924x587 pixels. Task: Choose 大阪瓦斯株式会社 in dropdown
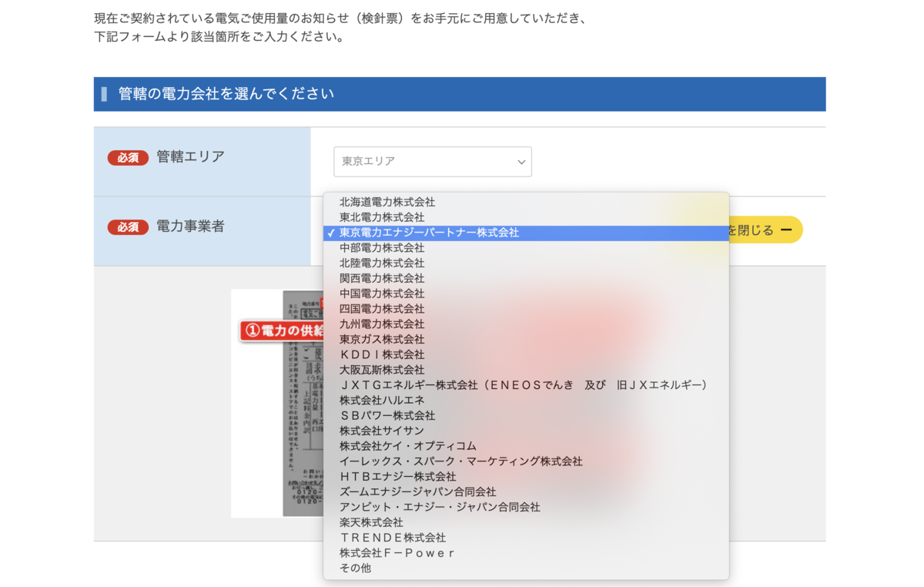[x=526, y=371]
